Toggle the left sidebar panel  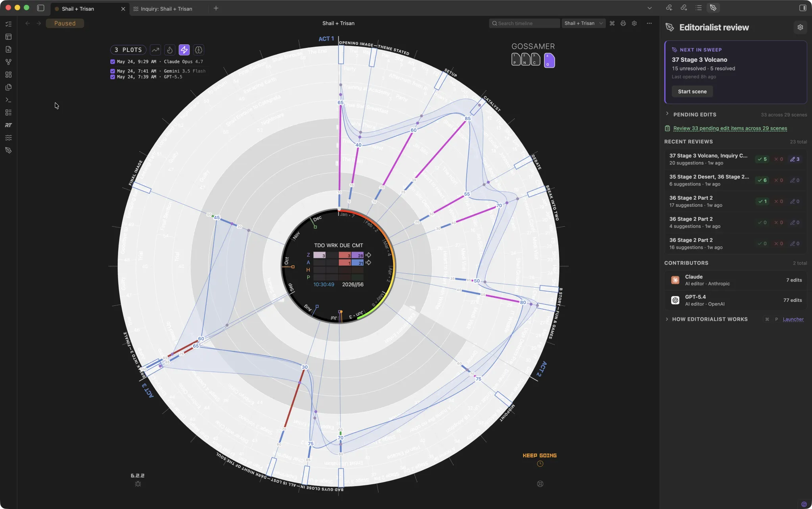[40, 8]
